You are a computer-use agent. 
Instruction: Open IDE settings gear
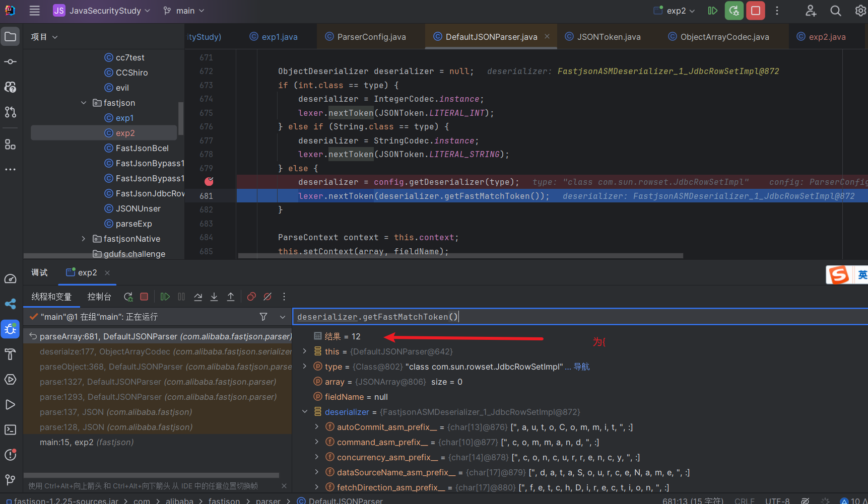(860, 11)
